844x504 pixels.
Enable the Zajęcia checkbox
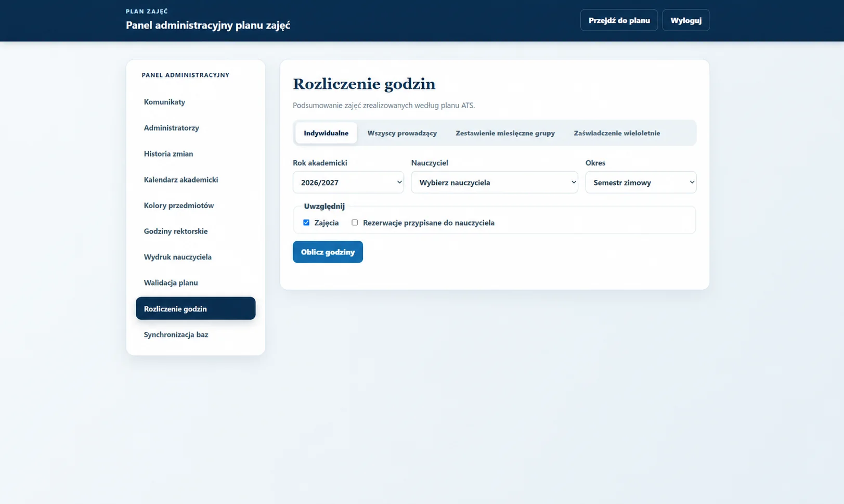tap(306, 223)
